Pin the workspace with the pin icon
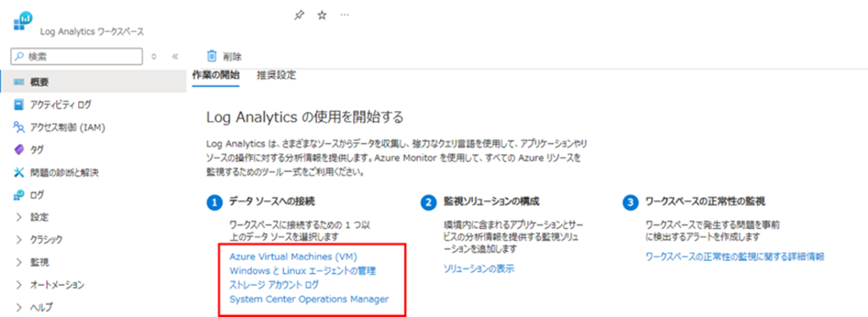This screenshot has height=317, width=868. (x=299, y=15)
